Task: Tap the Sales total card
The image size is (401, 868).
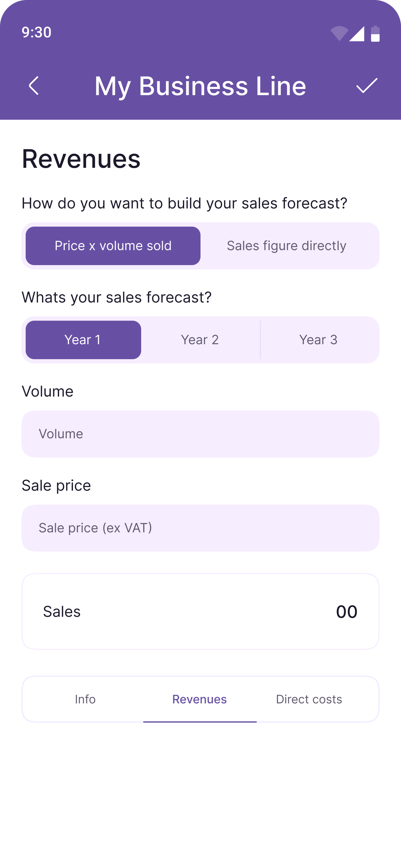Action: 200,611
